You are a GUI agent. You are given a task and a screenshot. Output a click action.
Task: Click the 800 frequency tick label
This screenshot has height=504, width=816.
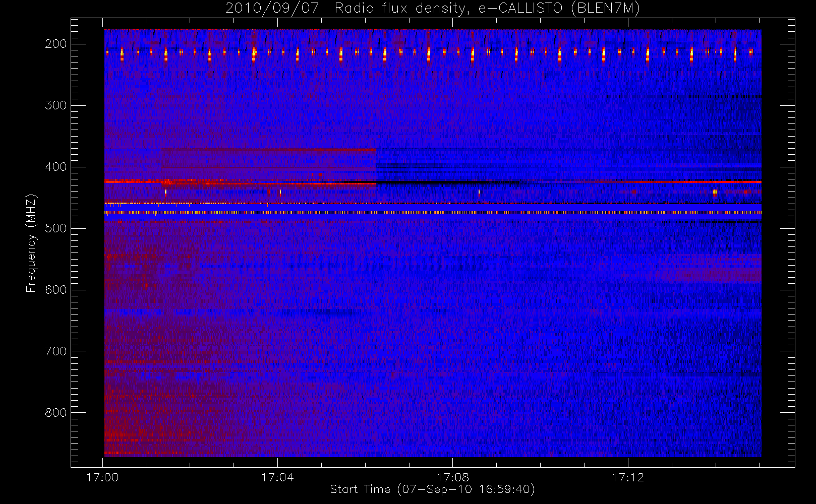click(x=56, y=413)
